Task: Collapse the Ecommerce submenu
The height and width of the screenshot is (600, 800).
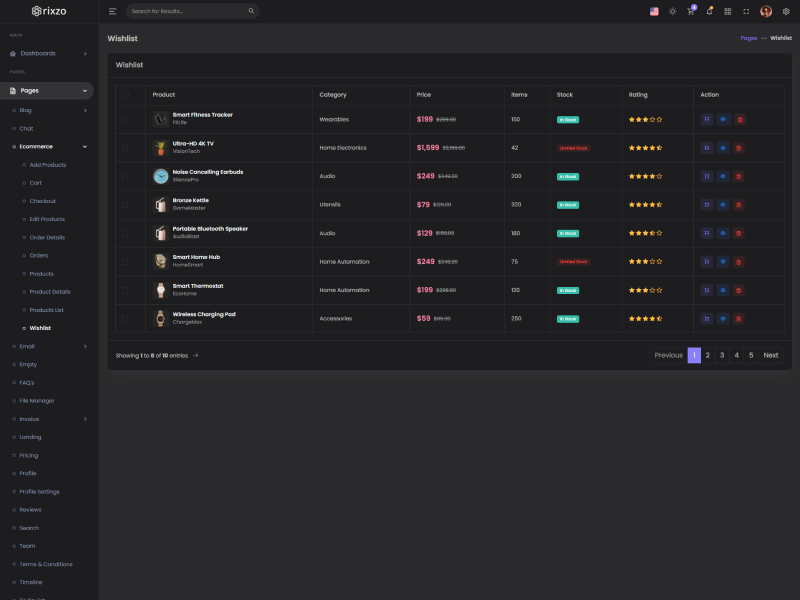Action: (x=52, y=146)
